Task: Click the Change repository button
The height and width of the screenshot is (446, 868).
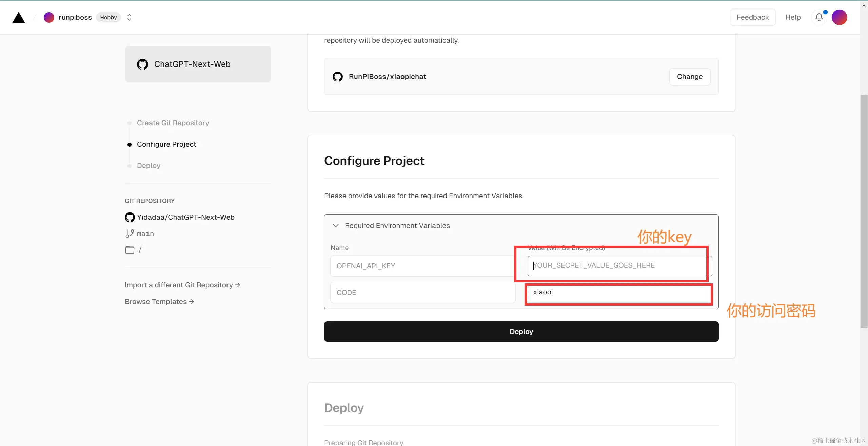Action: 689,77
